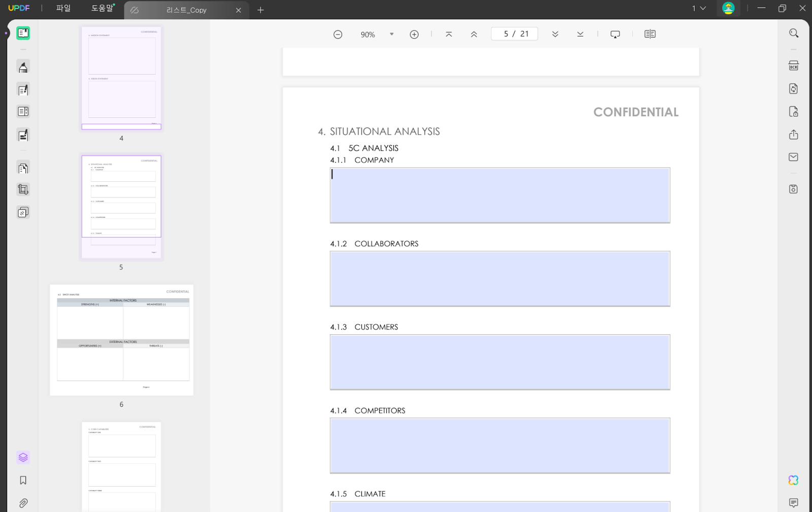Click the Search magnifier icon
This screenshot has width=812, height=512.
794,34
